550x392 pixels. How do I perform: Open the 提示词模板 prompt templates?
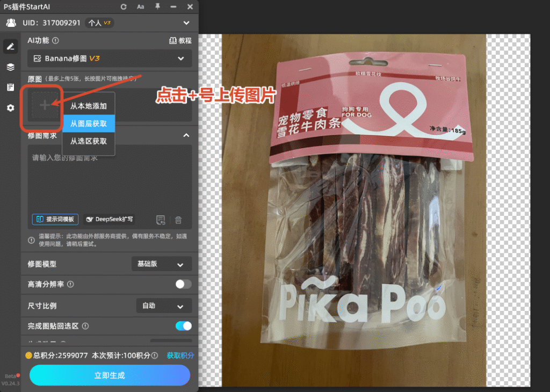[x=55, y=219]
